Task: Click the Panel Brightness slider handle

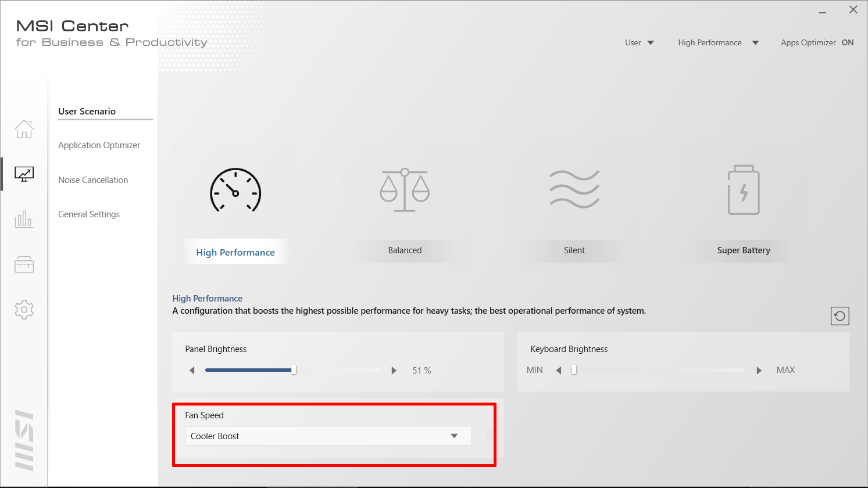Action: [x=294, y=370]
